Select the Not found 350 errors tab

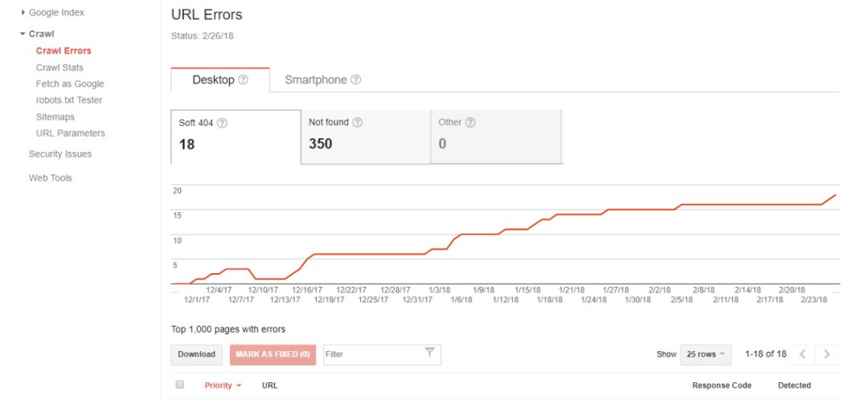point(366,137)
